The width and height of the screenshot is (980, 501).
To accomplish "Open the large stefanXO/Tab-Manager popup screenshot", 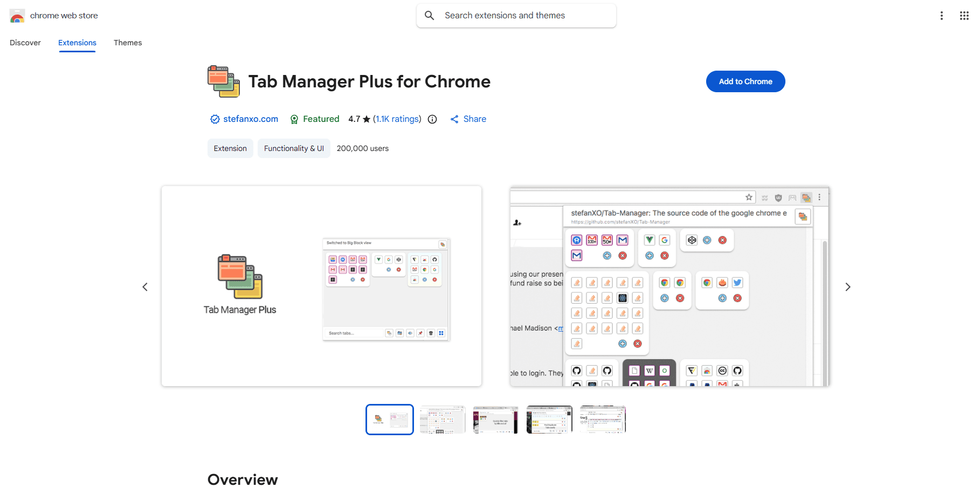I will click(670, 286).
